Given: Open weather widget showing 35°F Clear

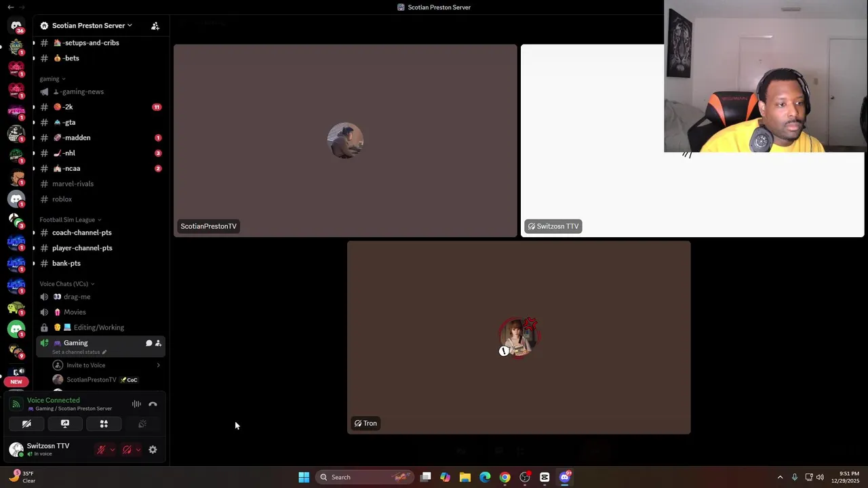Looking at the screenshot, I should (22, 477).
